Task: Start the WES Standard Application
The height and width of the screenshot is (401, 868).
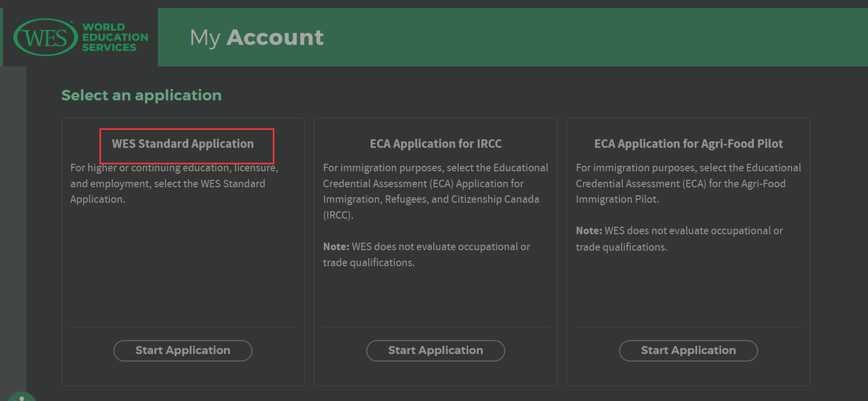Action: click(x=183, y=351)
